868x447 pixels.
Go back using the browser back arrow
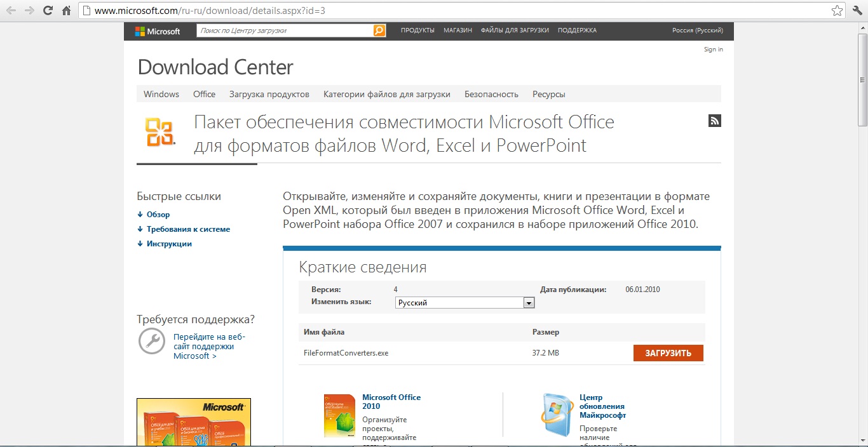[x=11, y=11]
